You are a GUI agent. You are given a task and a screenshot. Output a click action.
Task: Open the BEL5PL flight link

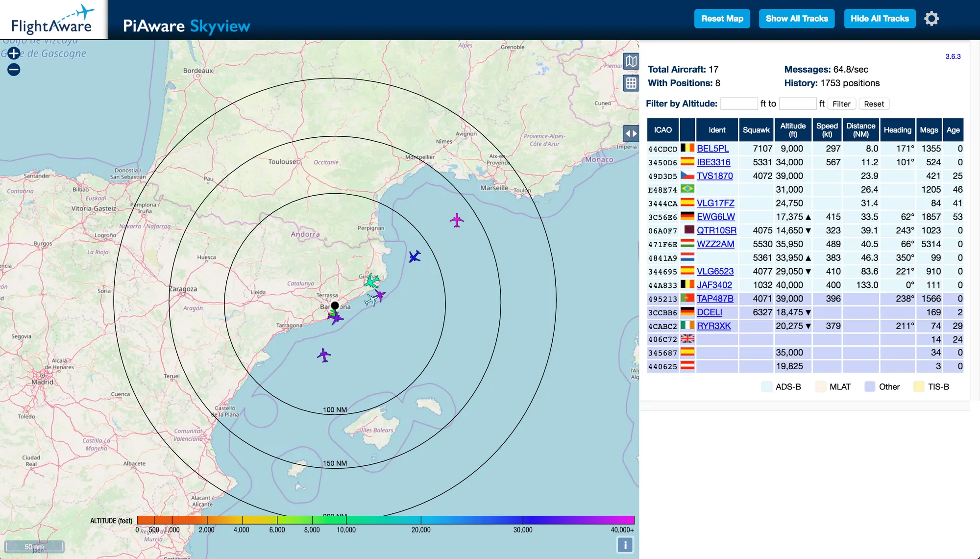pyautogui.click(x=713, y=149)
